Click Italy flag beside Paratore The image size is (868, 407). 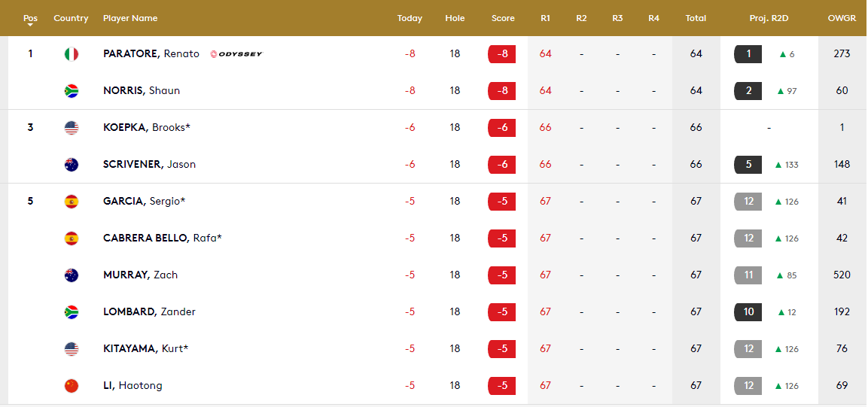pyautogui.click(x=72, y=54)
